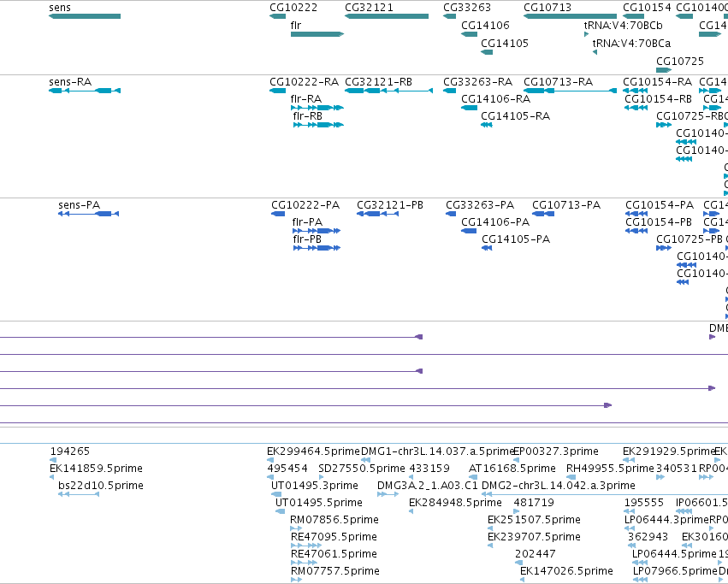Click the CG10154-RB transcript label

coord(658,99)
